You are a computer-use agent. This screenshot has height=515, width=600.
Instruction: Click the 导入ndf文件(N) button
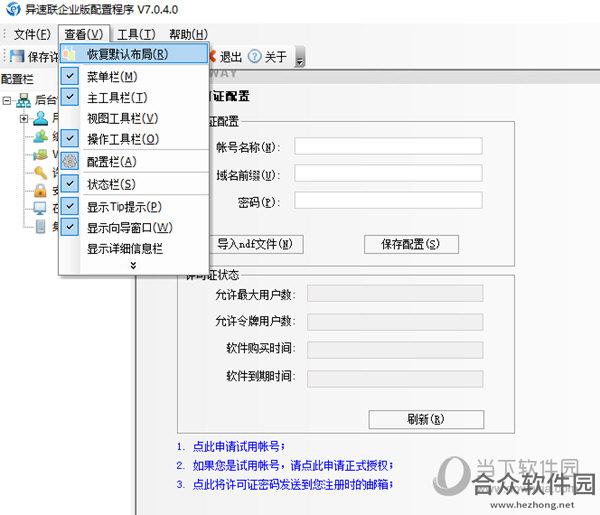click(256, 244)
